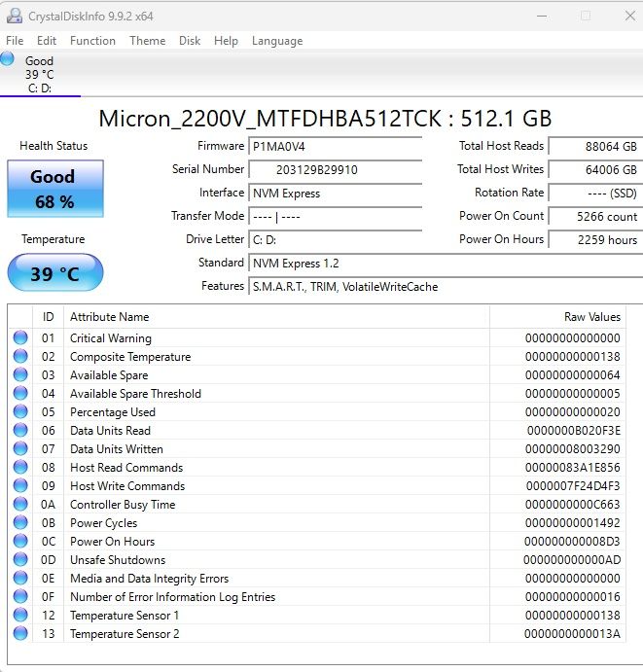Click raw value 00000008003290
This screenshot has height=672, width=643.
pyautogui.click(x=573, y=448)
